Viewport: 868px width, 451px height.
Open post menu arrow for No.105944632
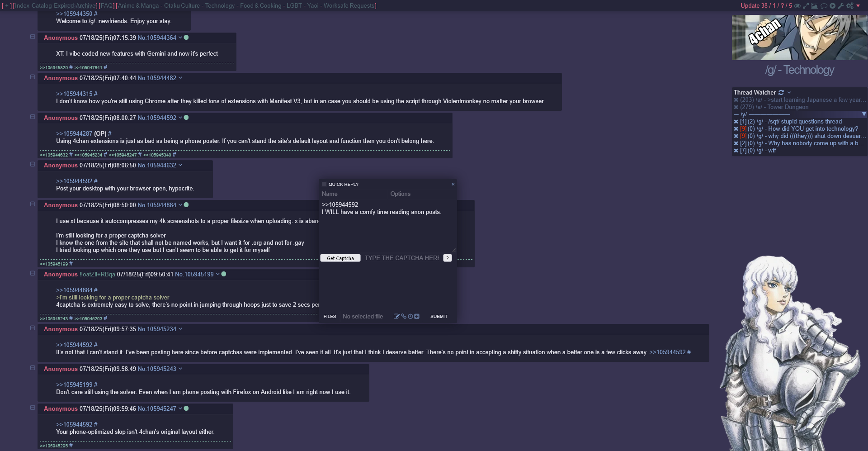(x=180, y=165)
